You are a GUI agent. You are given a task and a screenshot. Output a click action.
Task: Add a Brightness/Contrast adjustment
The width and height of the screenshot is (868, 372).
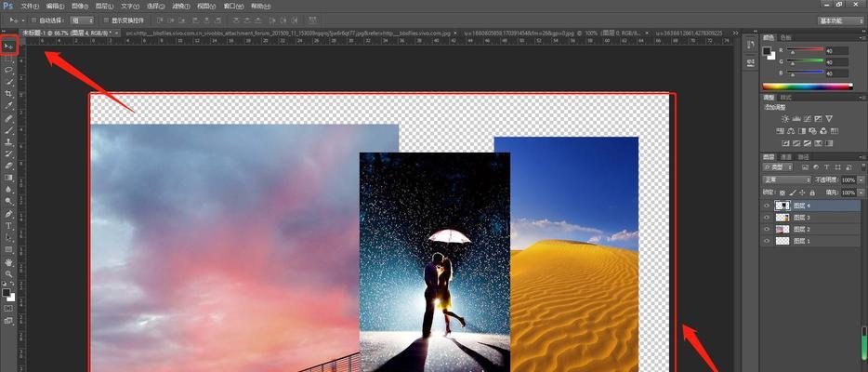[x=785, y=119]
